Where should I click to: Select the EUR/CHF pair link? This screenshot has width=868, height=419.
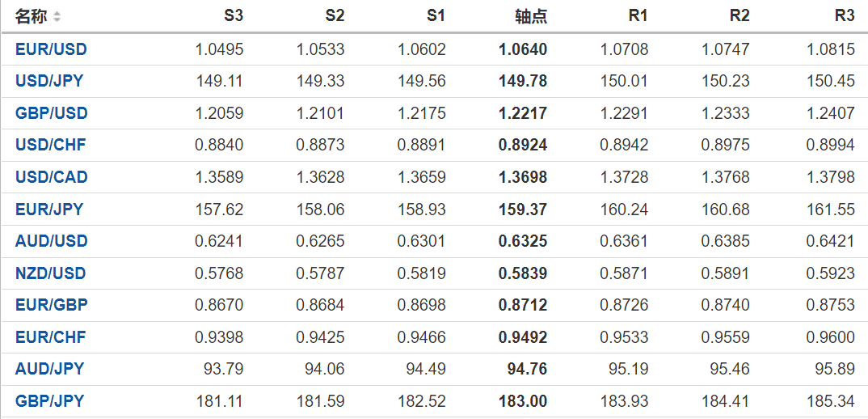point(50,337)
